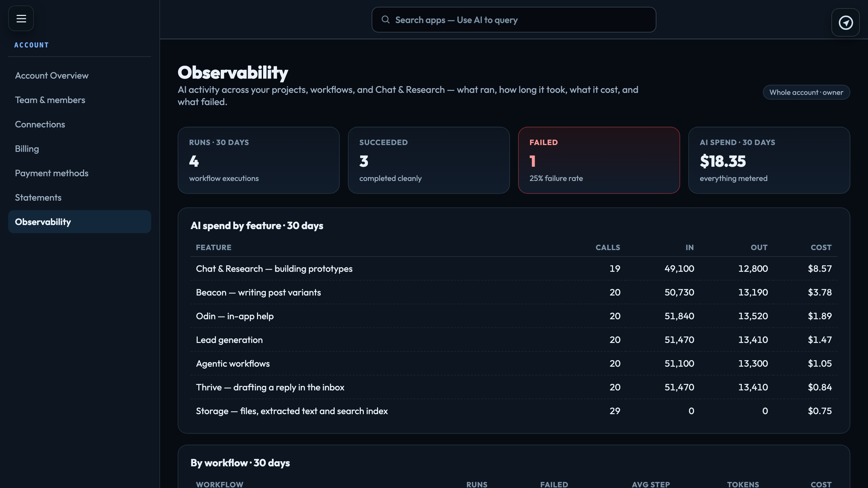Open the hamburger menu
868x488 pixels.
point(21,18)
